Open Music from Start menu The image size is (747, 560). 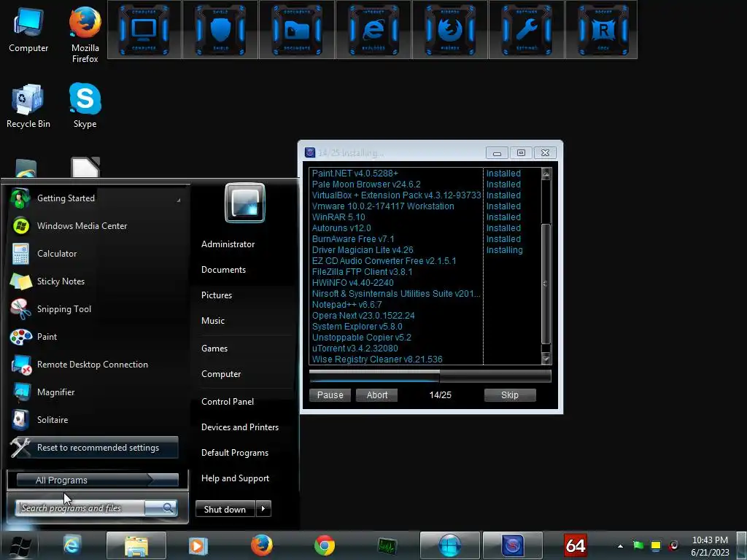[x=212, y=321]
